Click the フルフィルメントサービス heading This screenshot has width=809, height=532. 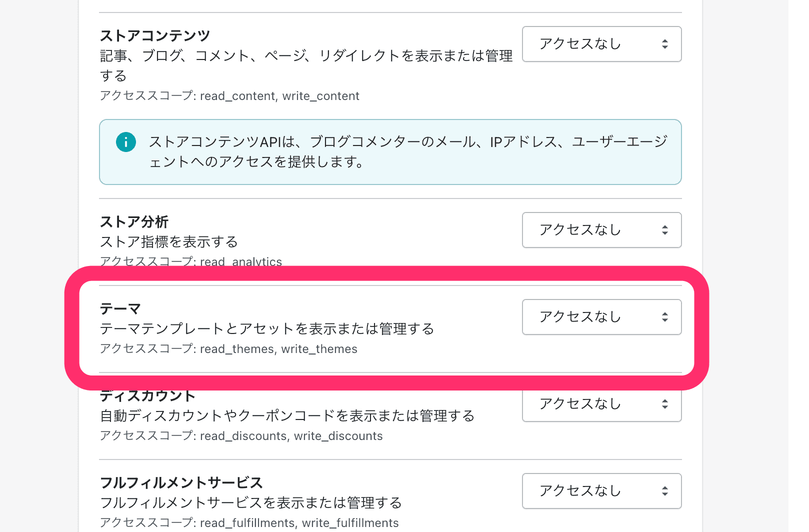(x=181, y=482)
